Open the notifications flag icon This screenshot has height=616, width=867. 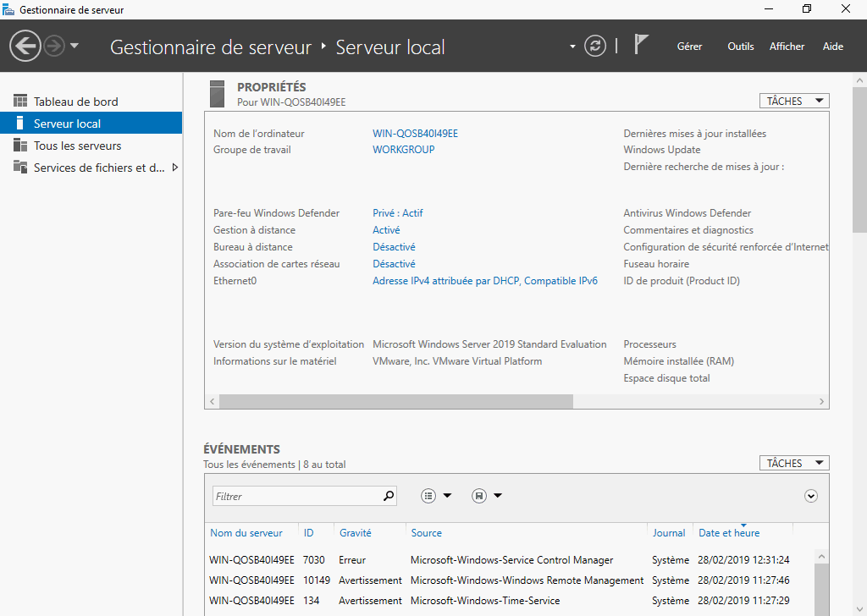point(641,46)
